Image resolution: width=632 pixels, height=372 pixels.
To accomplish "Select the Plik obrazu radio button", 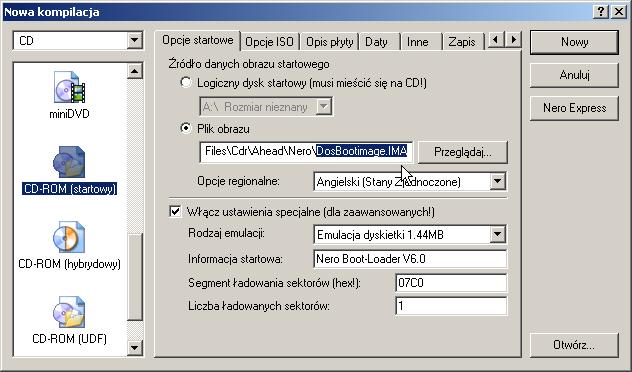I will coord(186,129).
